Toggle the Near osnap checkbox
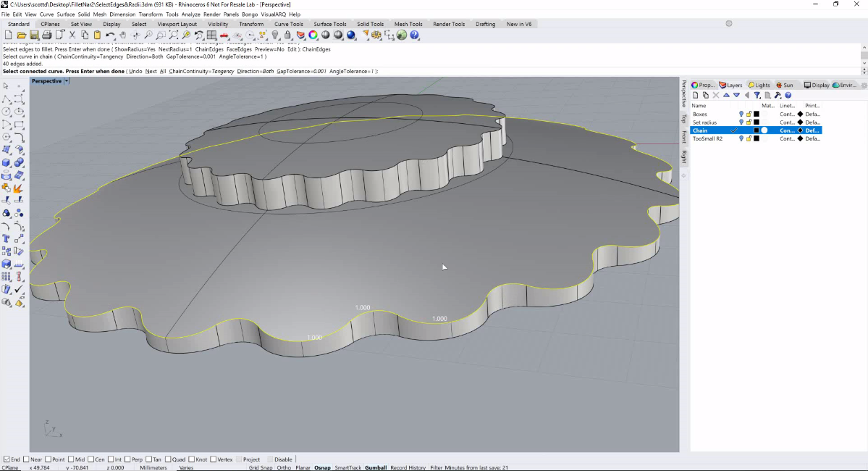The image size is (868, 471). click(x=26, y=459)
